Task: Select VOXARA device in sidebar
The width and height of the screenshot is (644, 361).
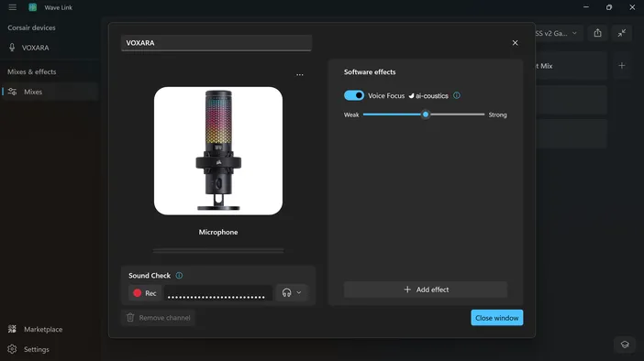Action: [x=50, y=48]
